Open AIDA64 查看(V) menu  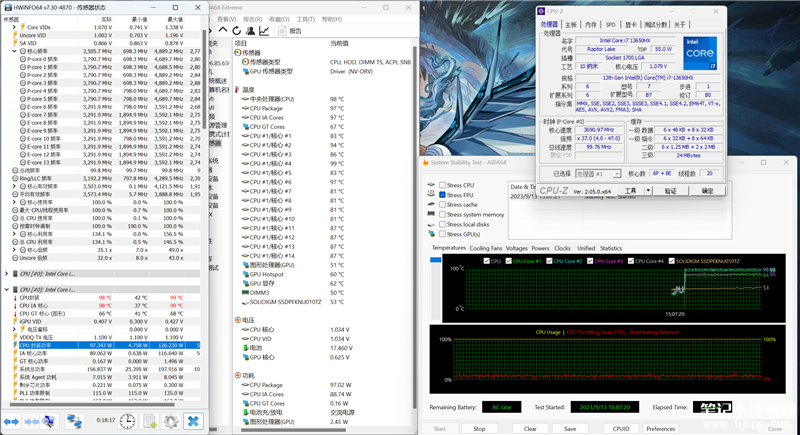(x=227, y=19)
